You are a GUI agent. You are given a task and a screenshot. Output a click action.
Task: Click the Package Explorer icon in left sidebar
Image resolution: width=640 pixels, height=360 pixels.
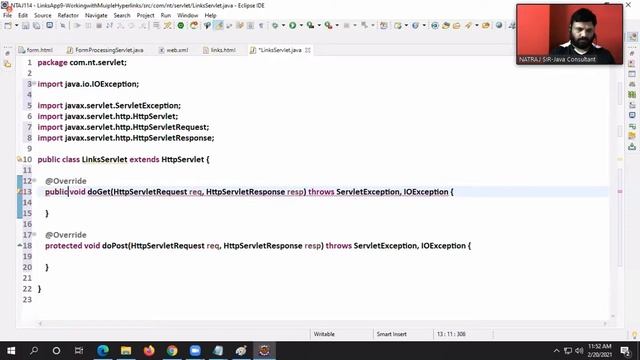(x=7, y=64)
